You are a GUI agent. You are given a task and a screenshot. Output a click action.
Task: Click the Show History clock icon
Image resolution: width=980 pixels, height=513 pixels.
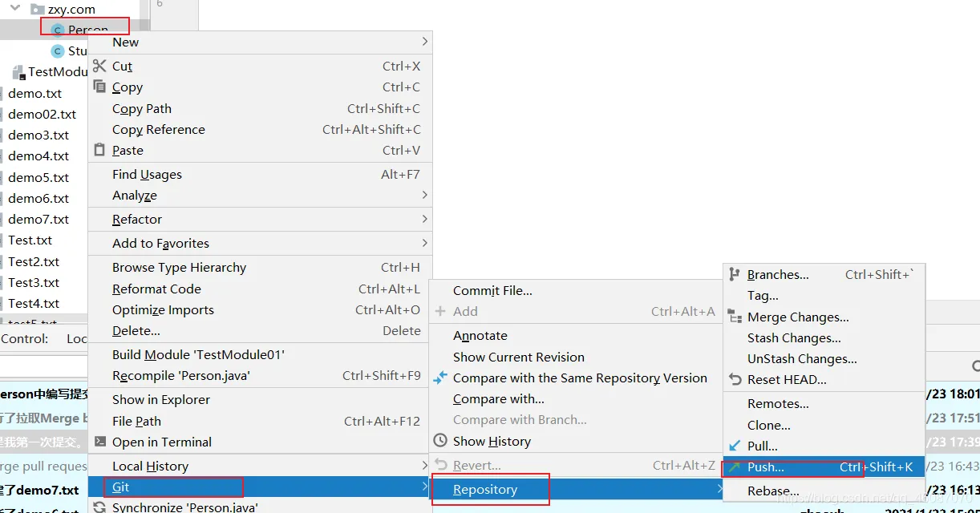tap(440, 441)
